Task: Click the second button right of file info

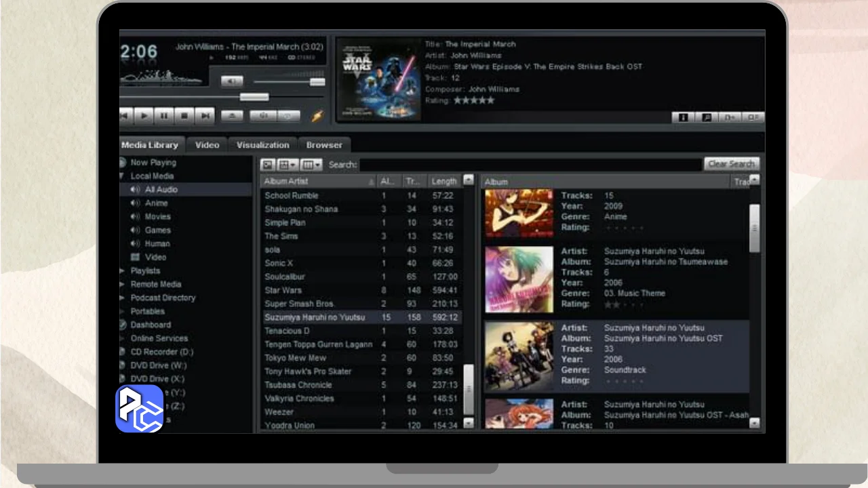Action: 730,117
